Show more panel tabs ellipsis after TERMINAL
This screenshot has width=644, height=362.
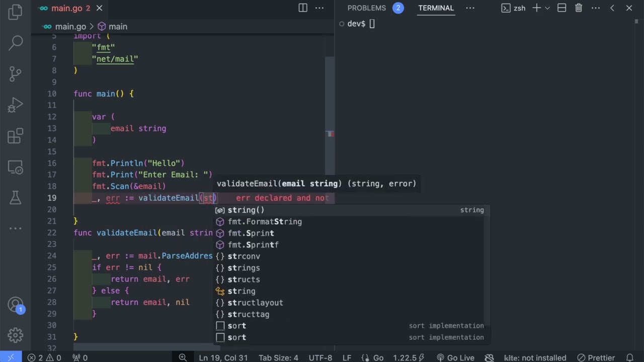(470, 8)
